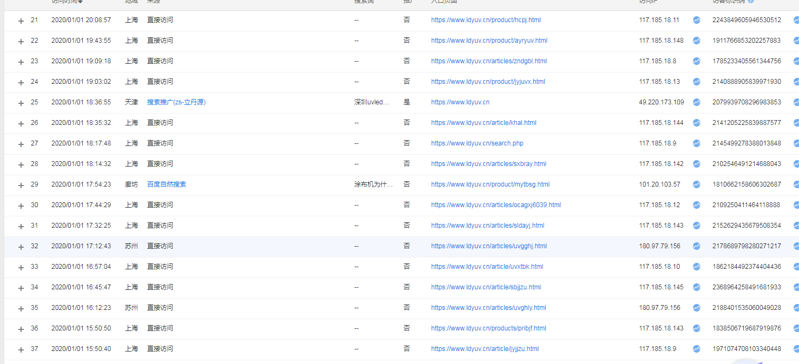The image size is (799, 364).
Task: Expand visit row 35 details
Action: (21, 308)
